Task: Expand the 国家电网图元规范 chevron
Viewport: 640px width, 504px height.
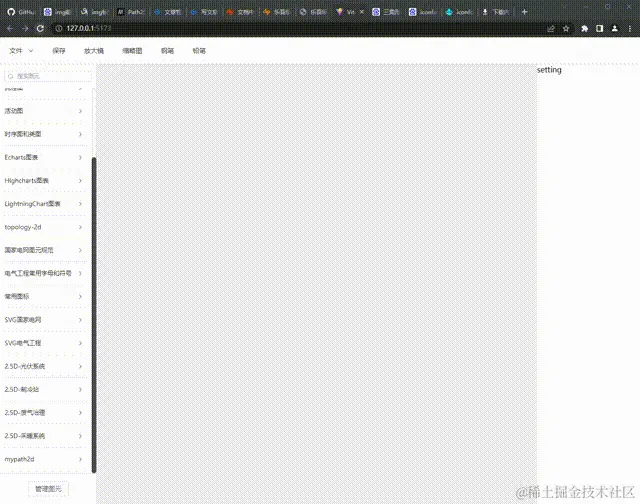Action: (80, 250)
